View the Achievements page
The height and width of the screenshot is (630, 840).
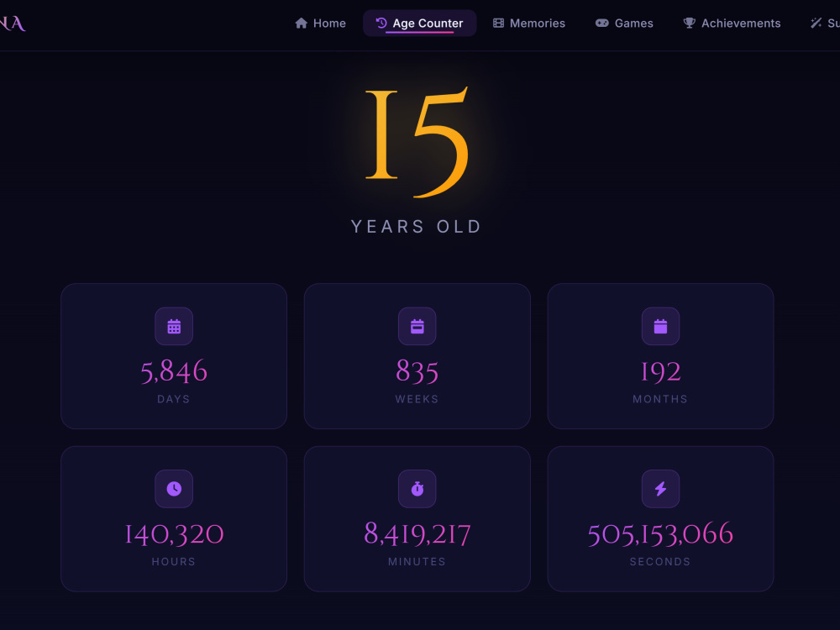[732, 23]
